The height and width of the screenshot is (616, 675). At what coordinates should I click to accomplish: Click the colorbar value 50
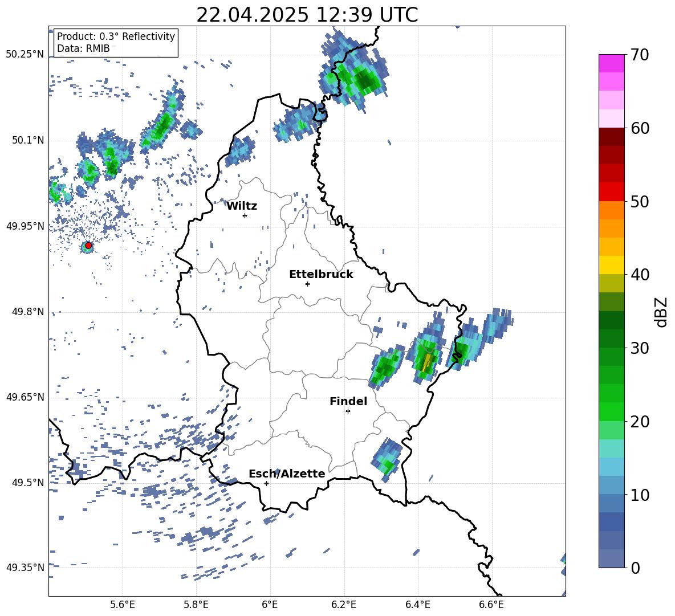640,201
